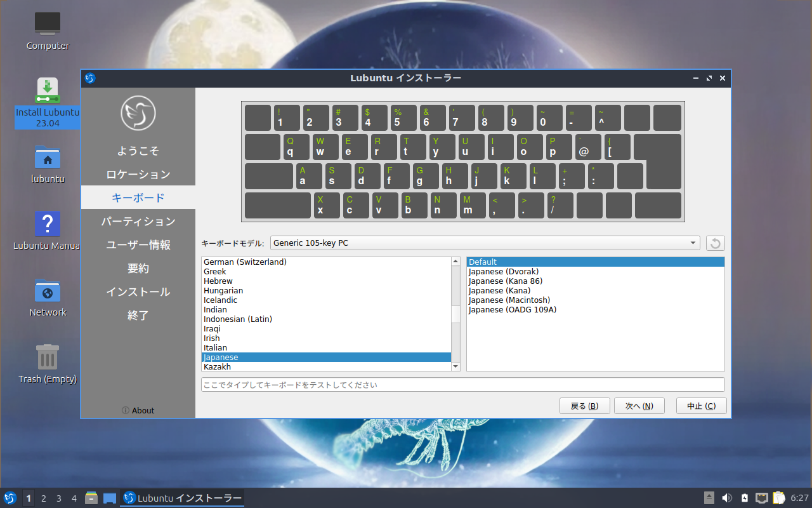Click the 要約 step in the sidebar
This screenshot has height=508, width=812.
[138, 268]
